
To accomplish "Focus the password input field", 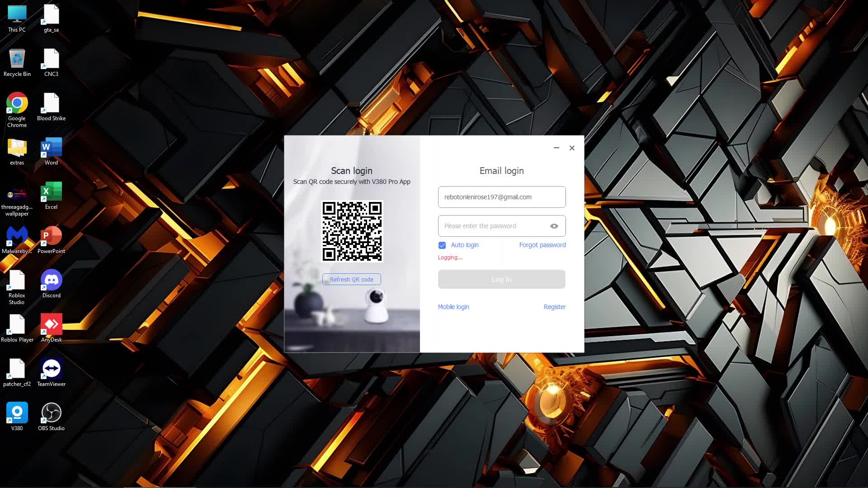I will [x=493, y=226].
